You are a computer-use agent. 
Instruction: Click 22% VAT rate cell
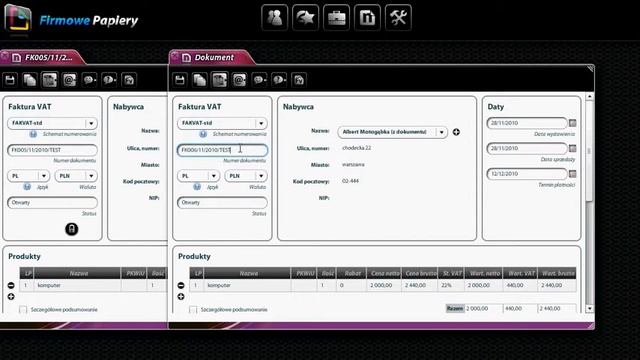[x=451, y=285]
